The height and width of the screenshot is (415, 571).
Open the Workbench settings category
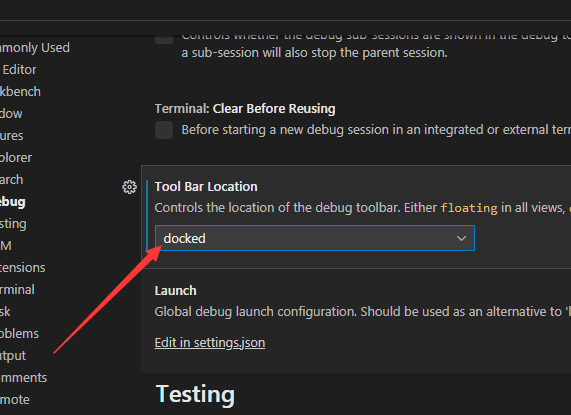click(20, 92)
